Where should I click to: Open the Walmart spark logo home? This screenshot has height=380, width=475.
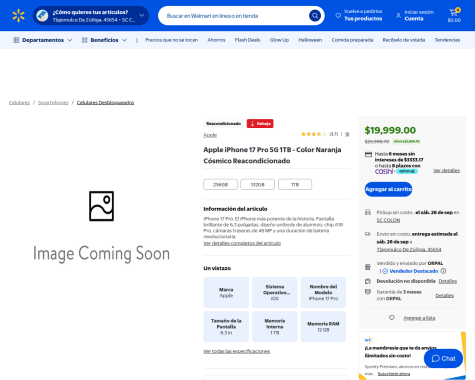[18, 16]
